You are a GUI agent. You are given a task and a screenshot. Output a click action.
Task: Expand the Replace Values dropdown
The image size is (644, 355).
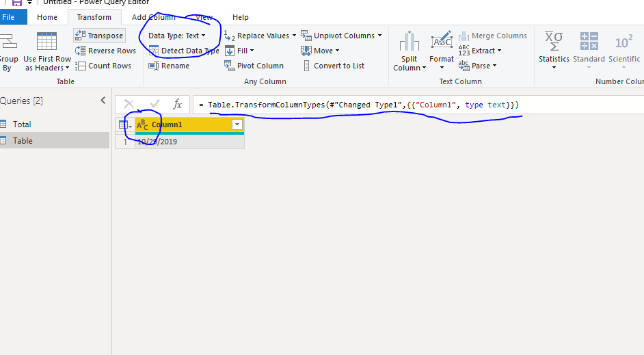pyautogui.click(x=294, y=36)
